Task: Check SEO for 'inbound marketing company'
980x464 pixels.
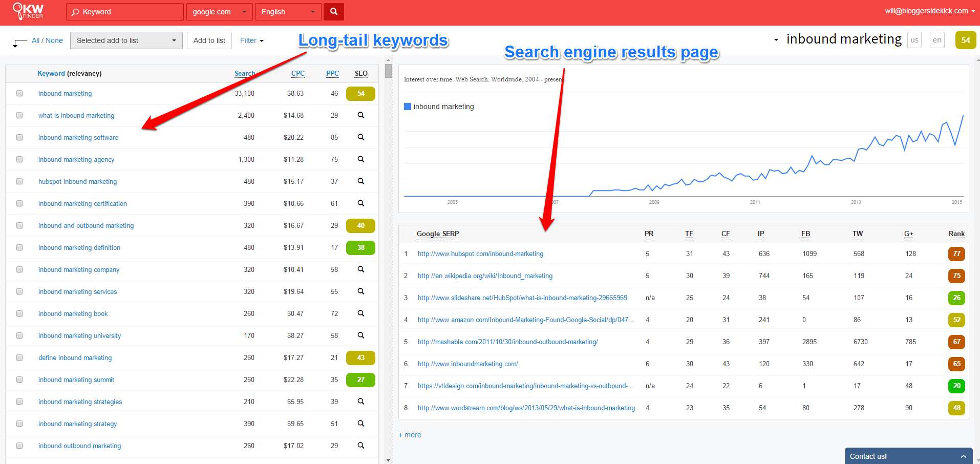Action: click(x=361, y=269)
